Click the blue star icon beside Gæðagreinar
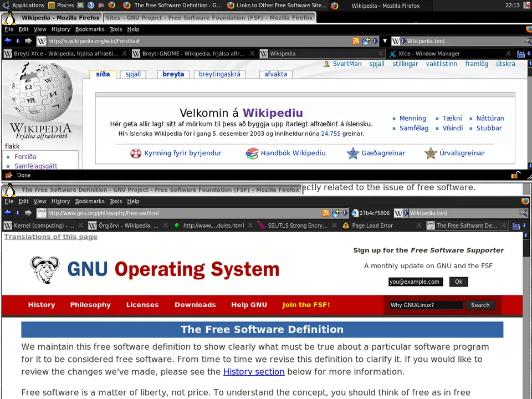This screenshot has height=399, width=532. pos(353,154)
